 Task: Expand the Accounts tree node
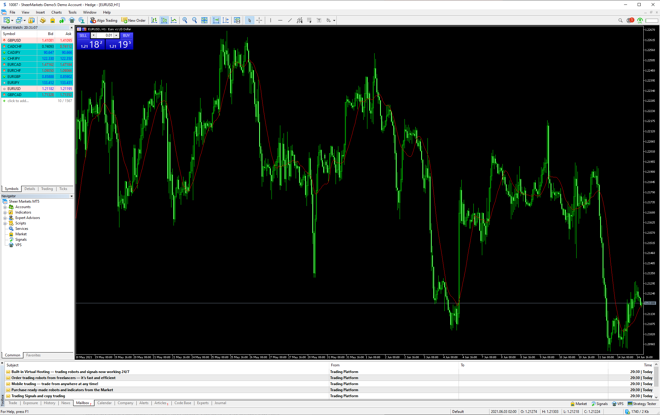[5, 207]
